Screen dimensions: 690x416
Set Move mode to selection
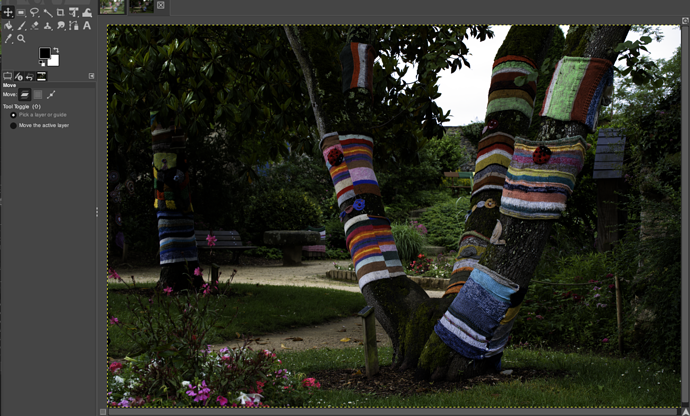pos(38,94)
